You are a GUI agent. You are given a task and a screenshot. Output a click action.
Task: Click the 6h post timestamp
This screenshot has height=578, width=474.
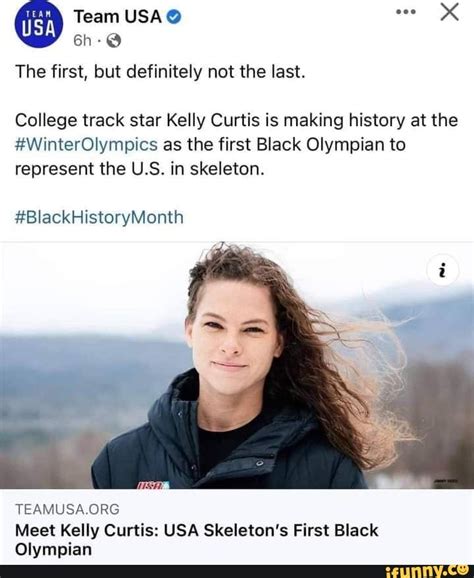click(82, 41)
